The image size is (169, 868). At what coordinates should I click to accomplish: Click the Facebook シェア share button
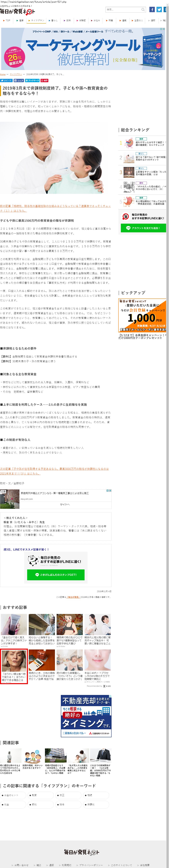(x=19, y=81)
